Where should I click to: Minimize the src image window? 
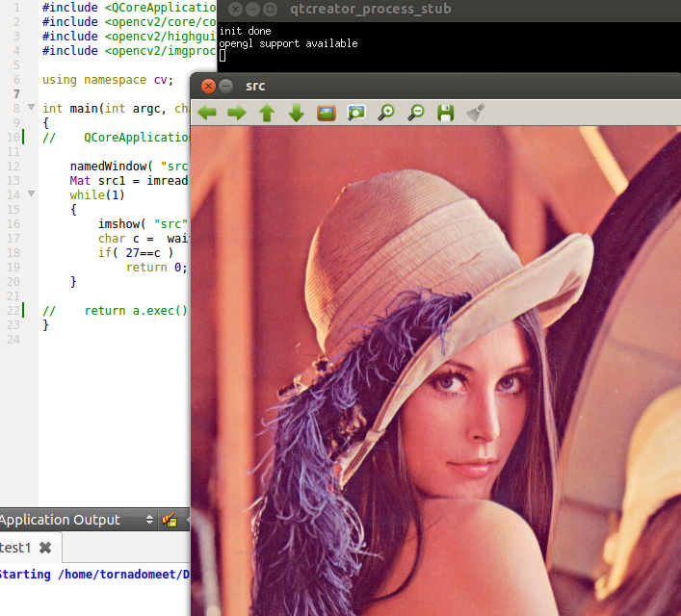(x=225, y=87)
